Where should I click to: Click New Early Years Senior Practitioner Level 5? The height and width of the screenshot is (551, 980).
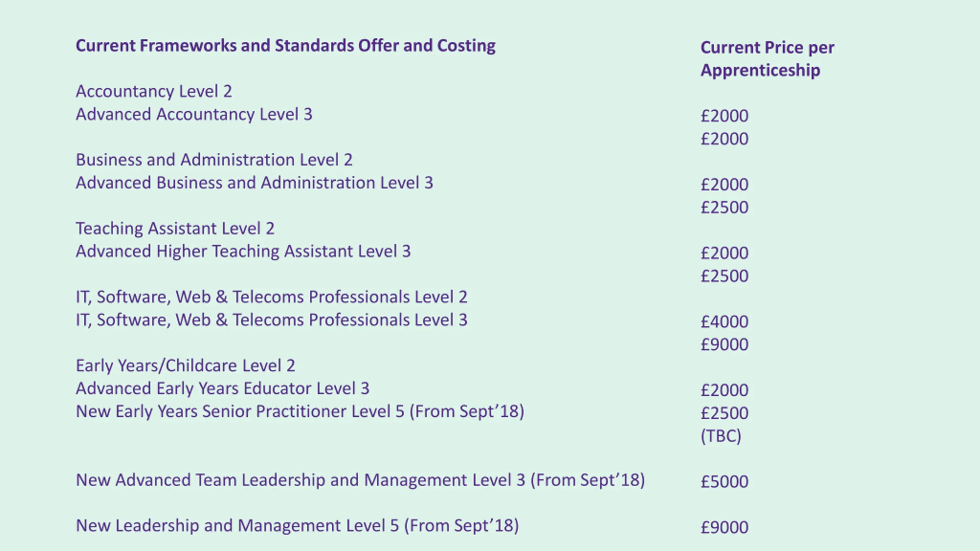(300, 412)
